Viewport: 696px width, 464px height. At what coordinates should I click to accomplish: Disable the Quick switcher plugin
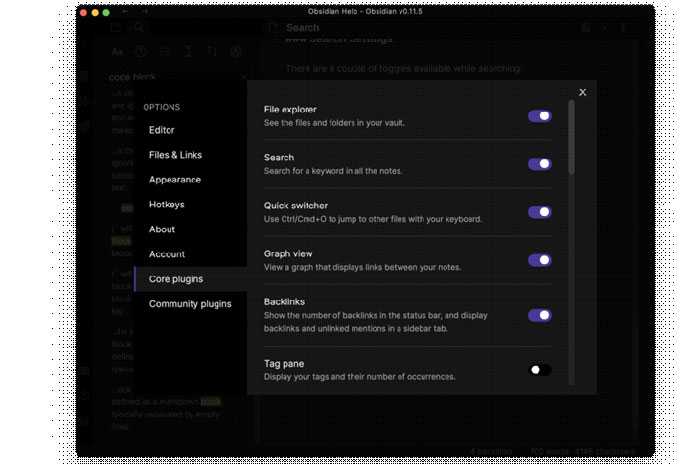(539, 212)
